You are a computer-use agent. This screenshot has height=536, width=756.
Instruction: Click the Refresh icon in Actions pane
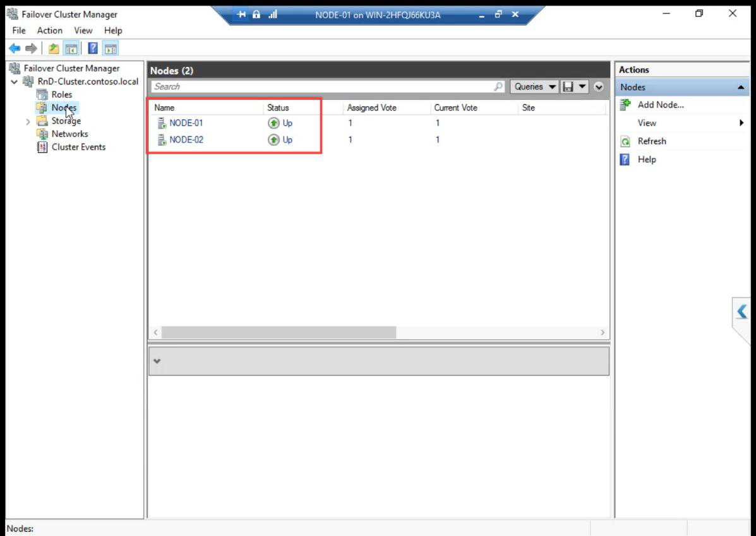625,141
